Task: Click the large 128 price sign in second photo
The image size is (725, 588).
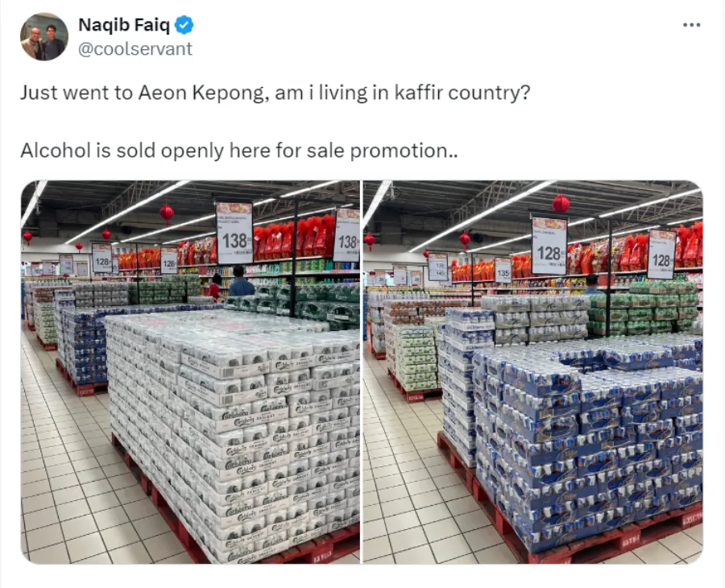Action: 549,244
